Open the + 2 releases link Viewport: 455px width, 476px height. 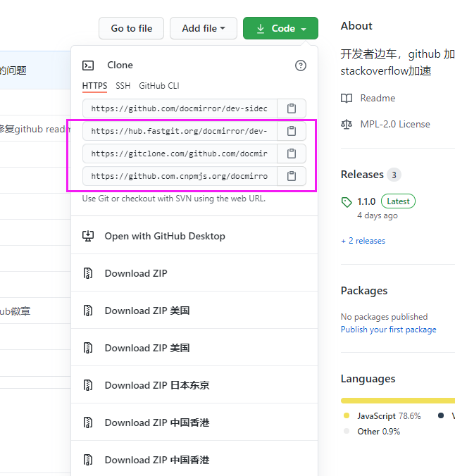pos(363,241)
